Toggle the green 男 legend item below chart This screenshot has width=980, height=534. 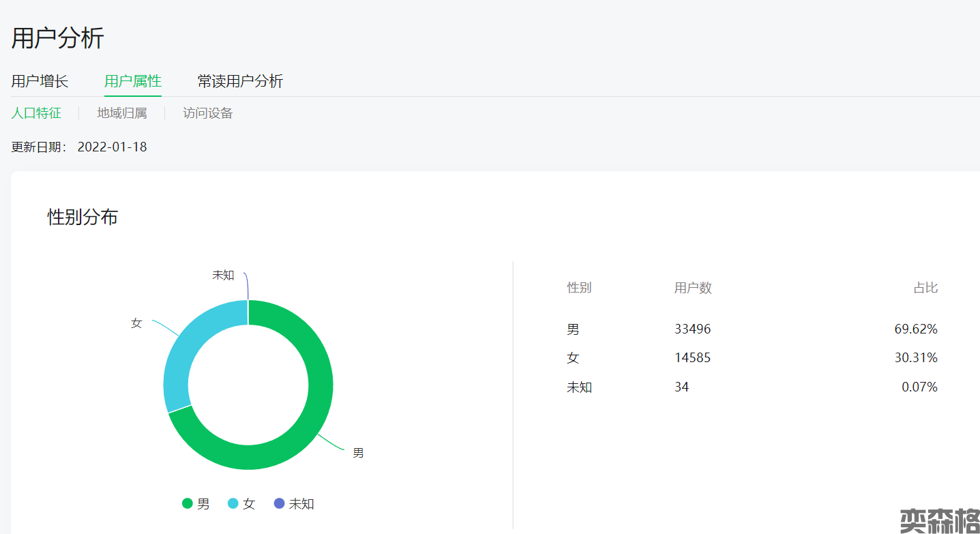tap(196, 504)
